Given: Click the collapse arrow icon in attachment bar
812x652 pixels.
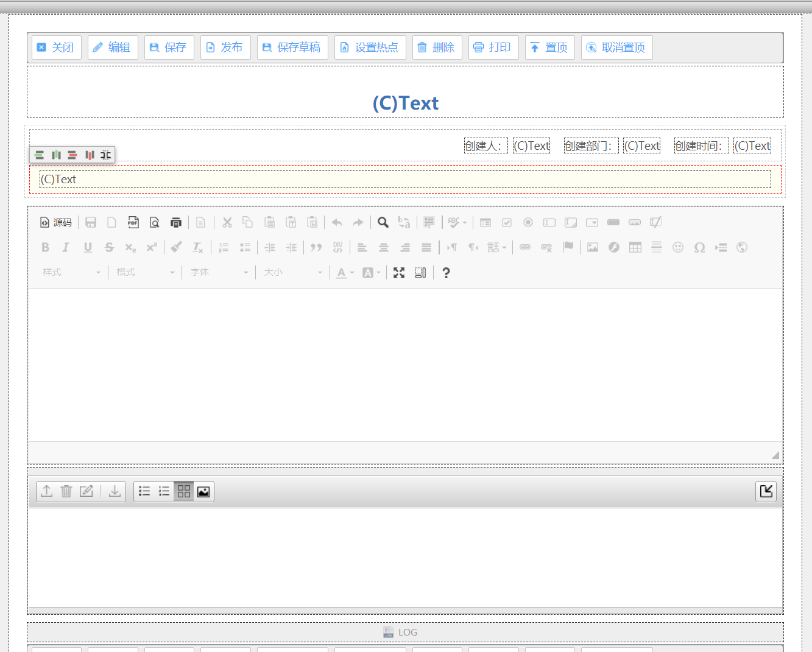Looking at the screenshot, I should coord(766,491).
